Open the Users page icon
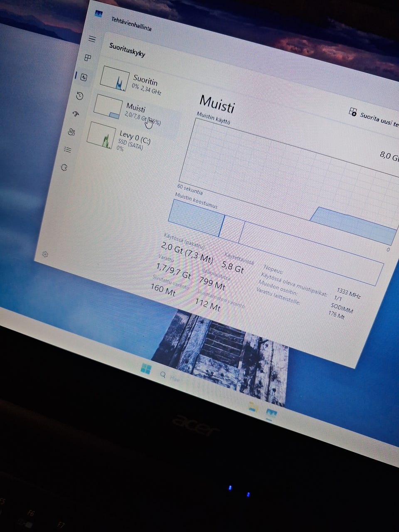 coord(72,132)
